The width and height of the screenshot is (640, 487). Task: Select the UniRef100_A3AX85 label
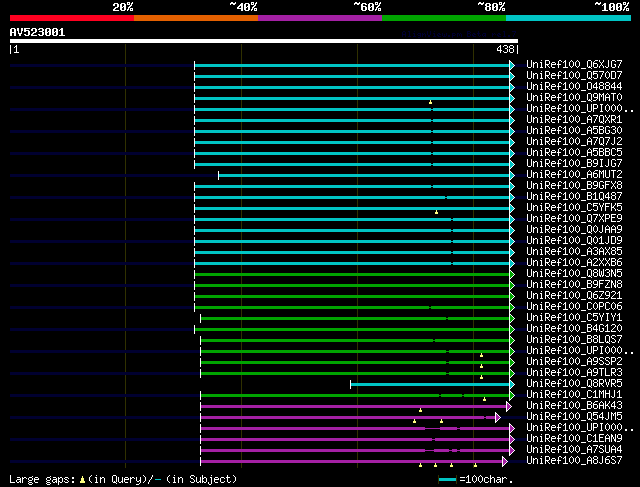coord(574,252)
